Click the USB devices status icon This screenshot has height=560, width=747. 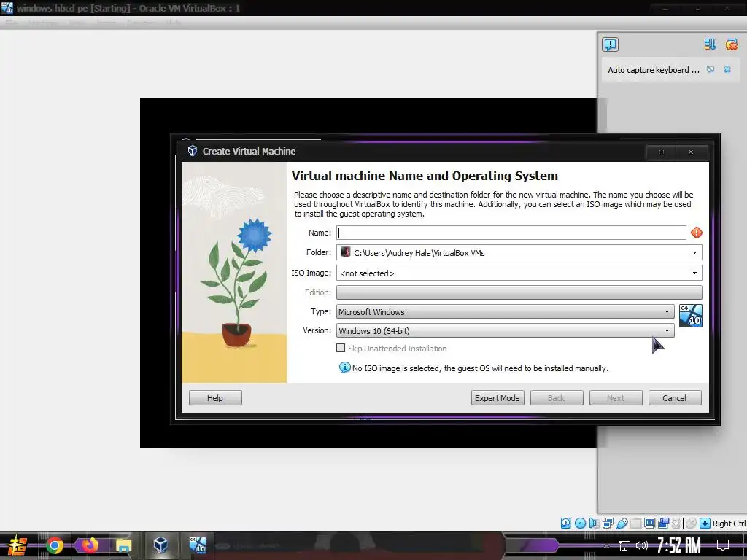[622, 524]
